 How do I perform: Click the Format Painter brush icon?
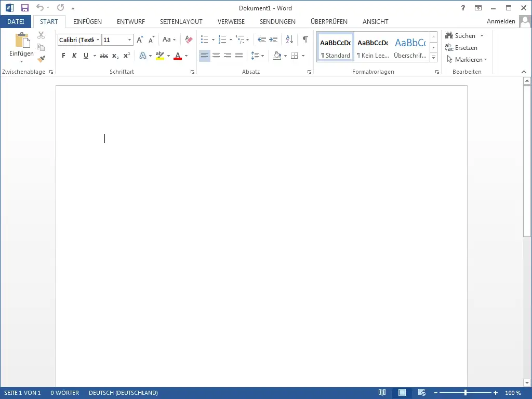point(41,59)
